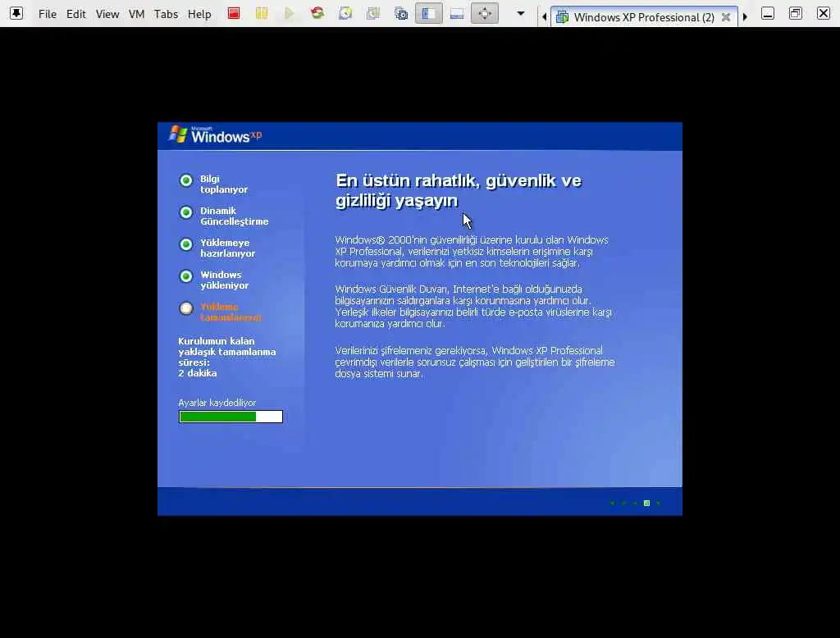Viewport: 840px width, 638px height.
Task: Click the VM icon on Windows XP Professional tab
Action: pyautogui.click(x=562, y=17)
